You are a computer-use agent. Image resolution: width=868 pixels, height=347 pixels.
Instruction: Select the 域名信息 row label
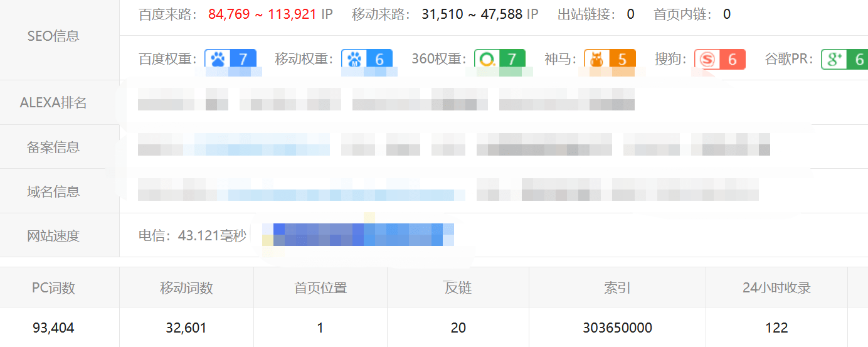(x=53, y=192)
